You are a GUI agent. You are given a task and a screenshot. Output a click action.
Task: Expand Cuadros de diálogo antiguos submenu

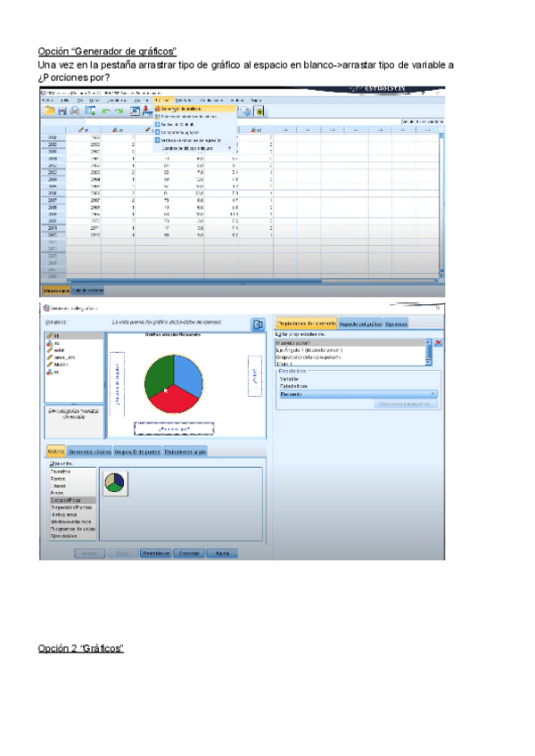193,148
